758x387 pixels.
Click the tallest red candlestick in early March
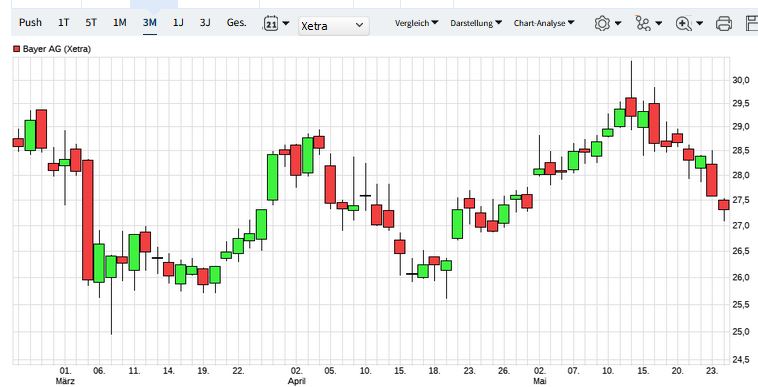click(87, 220)
